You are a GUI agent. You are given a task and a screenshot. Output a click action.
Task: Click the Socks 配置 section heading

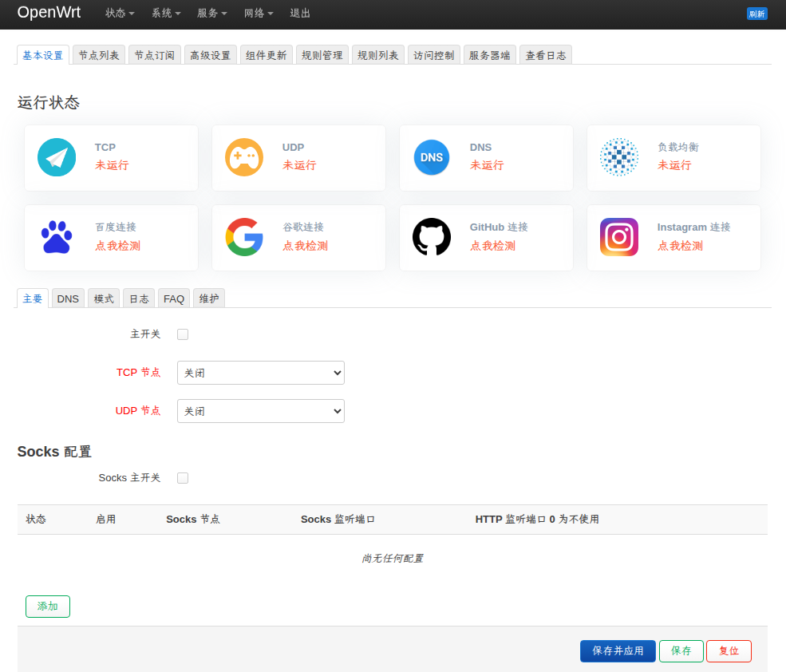[x=54, y=452]
